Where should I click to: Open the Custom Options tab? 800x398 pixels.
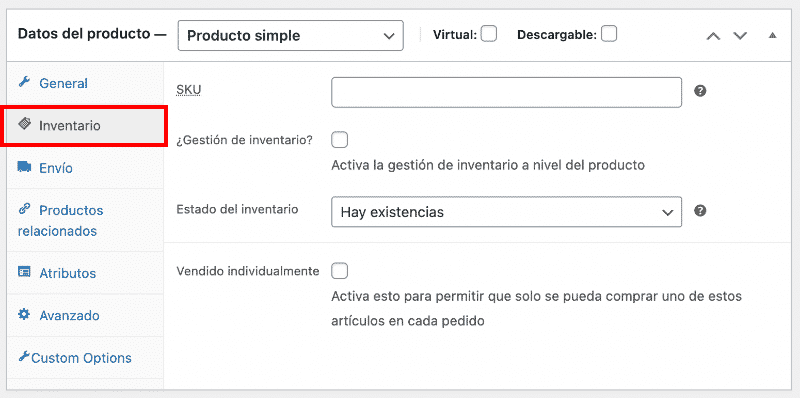85,357
